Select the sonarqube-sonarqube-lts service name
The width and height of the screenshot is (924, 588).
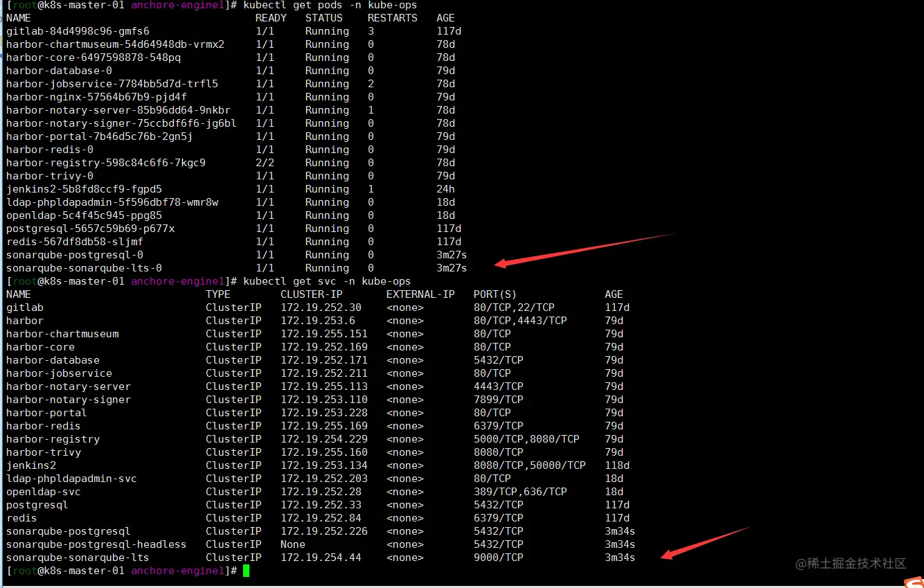(78, 558)
